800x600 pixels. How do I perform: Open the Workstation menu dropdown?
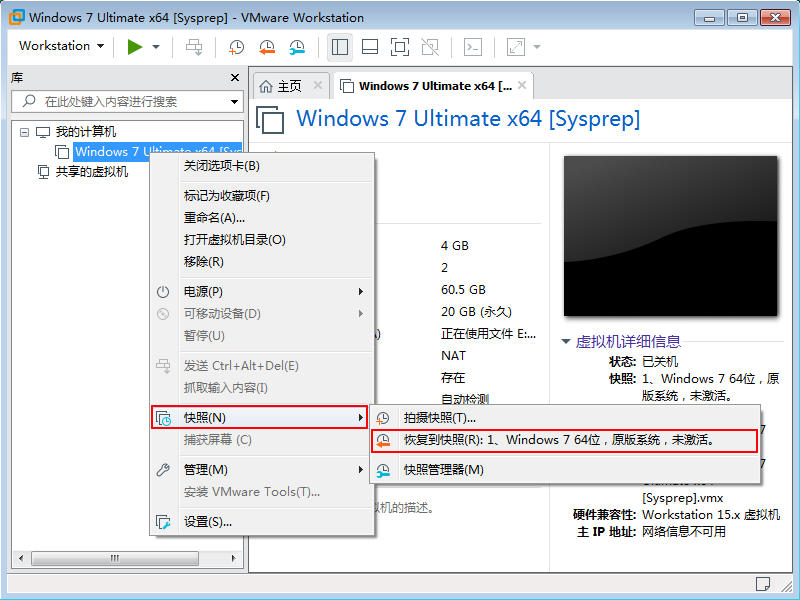coord(60,46)
